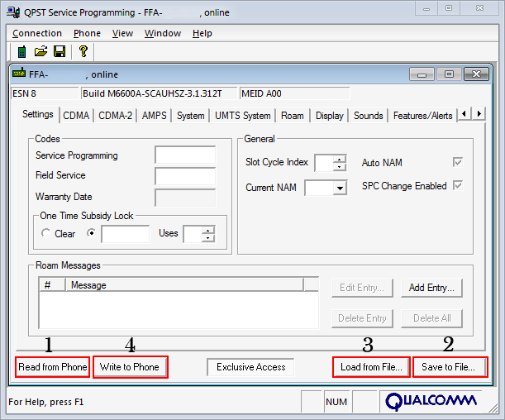Image resolution: width=505 pixels, height=420 pixels.
Task: Switch to the Roam tab
Action: pos(292,116)
